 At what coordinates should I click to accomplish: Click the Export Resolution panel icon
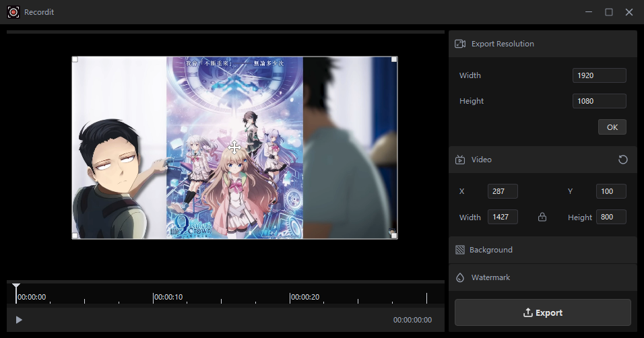(x=460, y=44)
